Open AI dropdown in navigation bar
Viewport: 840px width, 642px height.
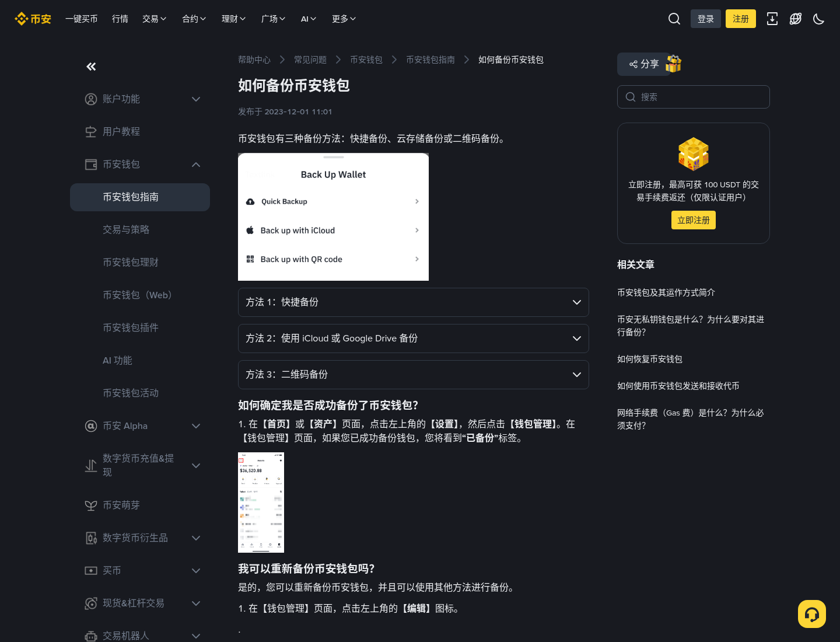point(309,19)
